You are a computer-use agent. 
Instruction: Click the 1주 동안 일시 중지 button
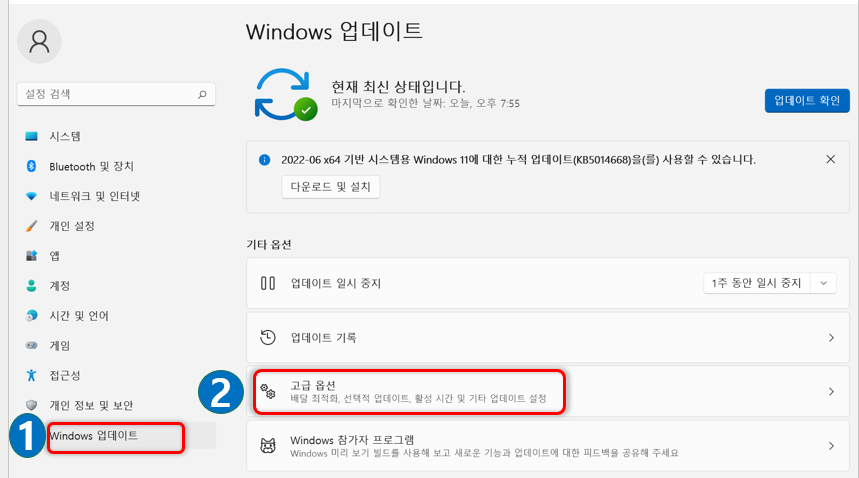pos(756,283)
